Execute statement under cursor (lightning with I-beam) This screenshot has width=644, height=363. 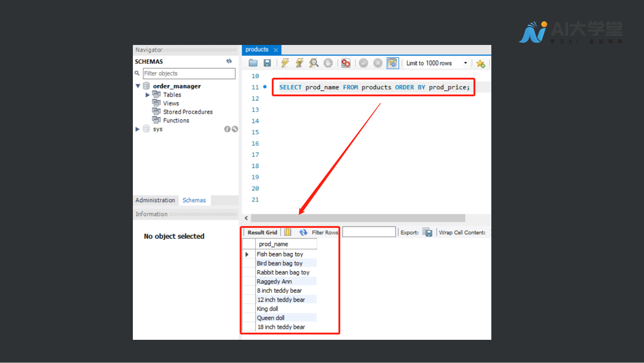click(x=300, y=63)
